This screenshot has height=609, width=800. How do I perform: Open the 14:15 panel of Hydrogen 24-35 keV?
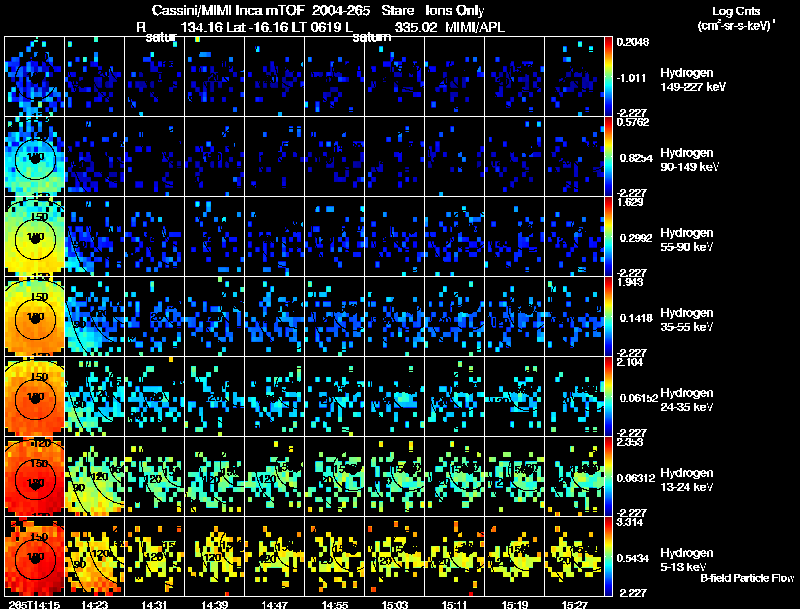tap(34, 397)
